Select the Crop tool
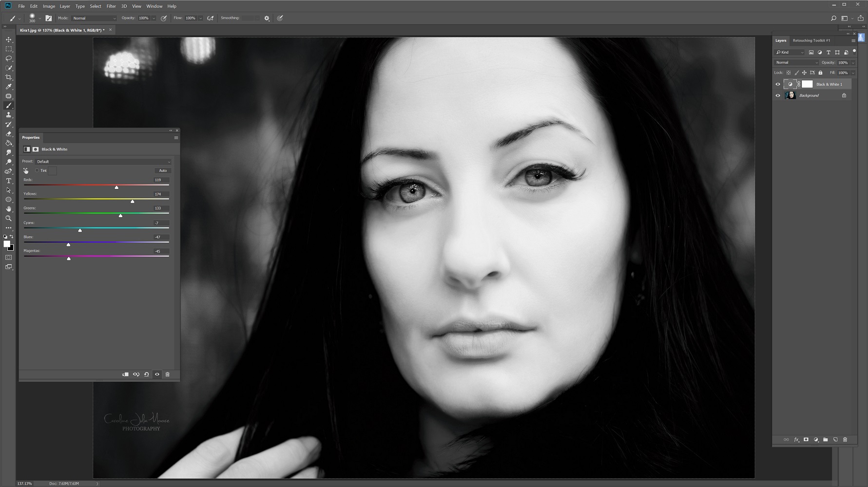868x487 pixels. 8,77
